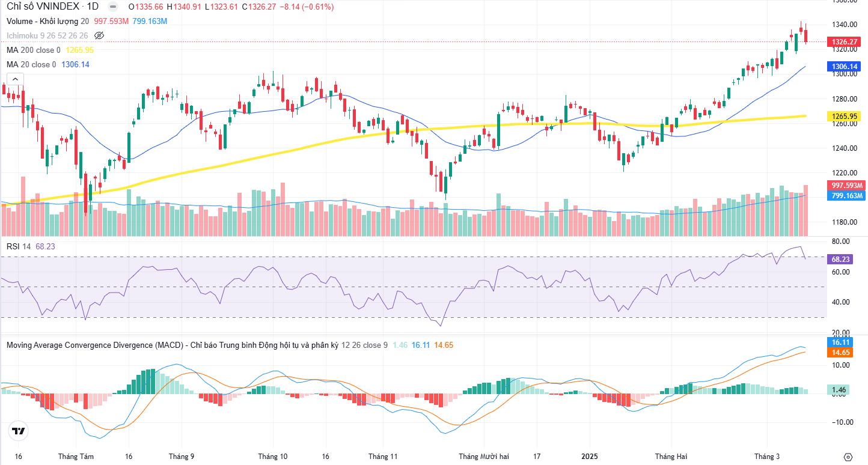Click the open value O1335.66
868x465 pixels.
click(147, 7)
